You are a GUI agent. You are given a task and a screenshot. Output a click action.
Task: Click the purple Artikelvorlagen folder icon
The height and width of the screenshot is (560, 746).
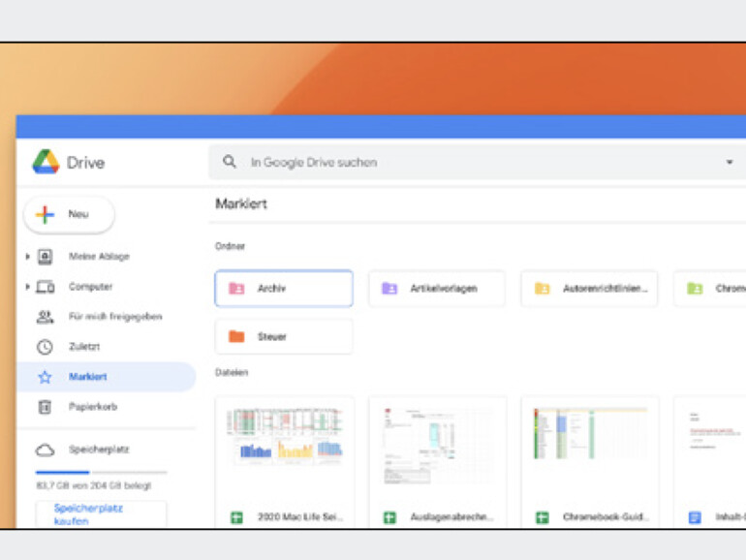(389, 289)
